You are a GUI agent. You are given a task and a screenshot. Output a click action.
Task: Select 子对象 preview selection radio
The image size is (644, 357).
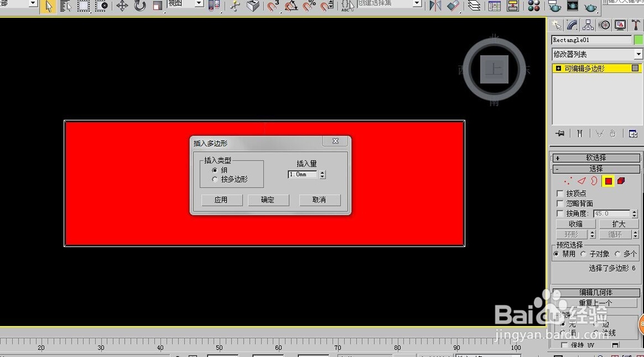[x=583, y=254]
